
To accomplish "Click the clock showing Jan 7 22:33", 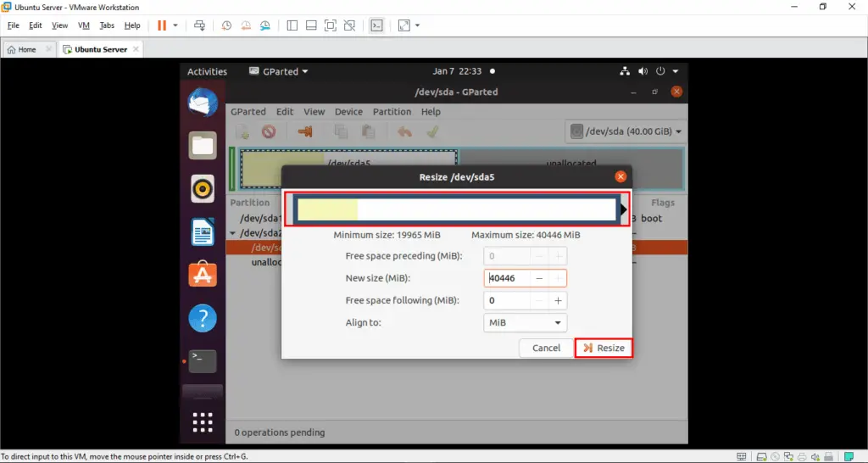I will click(x=457, y=71).
